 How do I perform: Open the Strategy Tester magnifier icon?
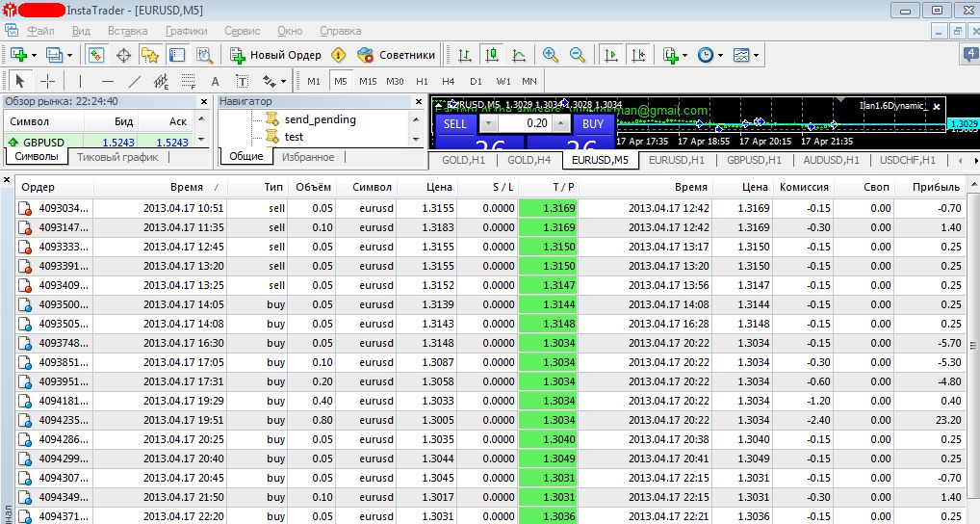tap(206, 55)
